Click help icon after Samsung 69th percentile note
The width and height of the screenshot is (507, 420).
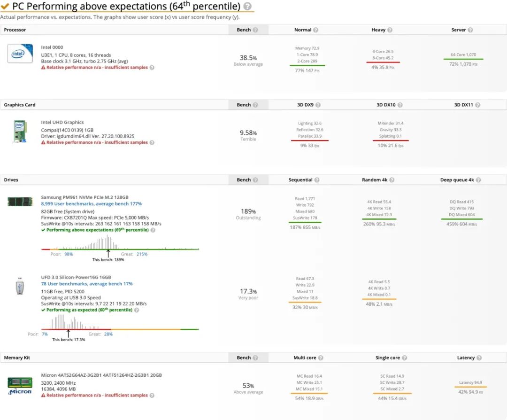(152, 230)
